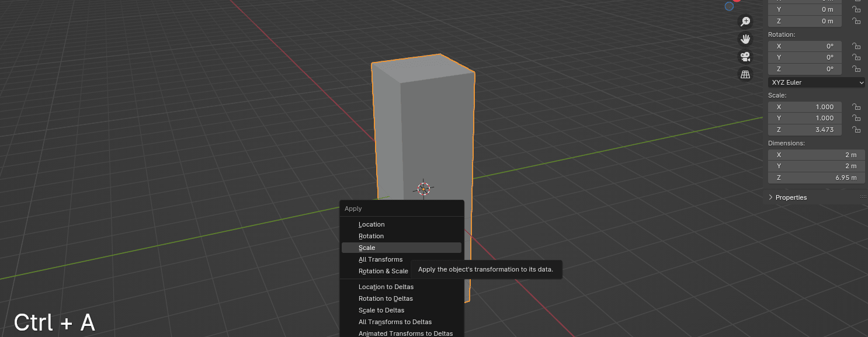868x337 pixels.
Task: Expand the Properties panel section
Action: point(771,197)
